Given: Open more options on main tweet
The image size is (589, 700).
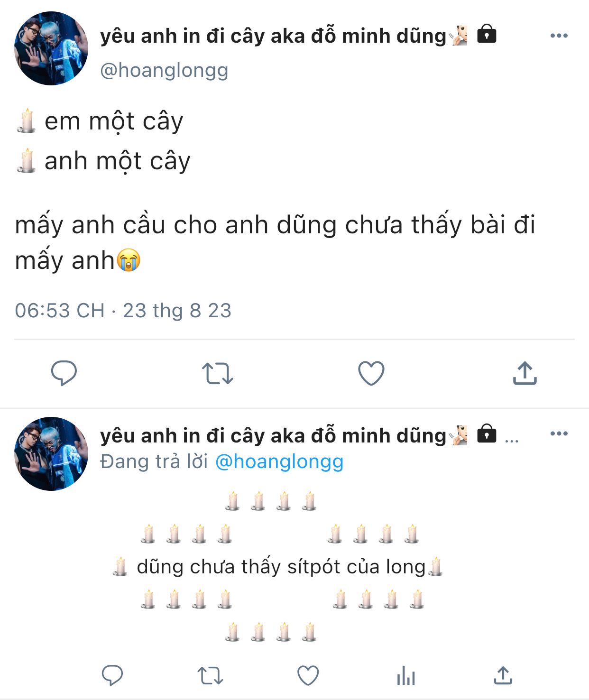Looking at the screenshot, I should point(559,36).
